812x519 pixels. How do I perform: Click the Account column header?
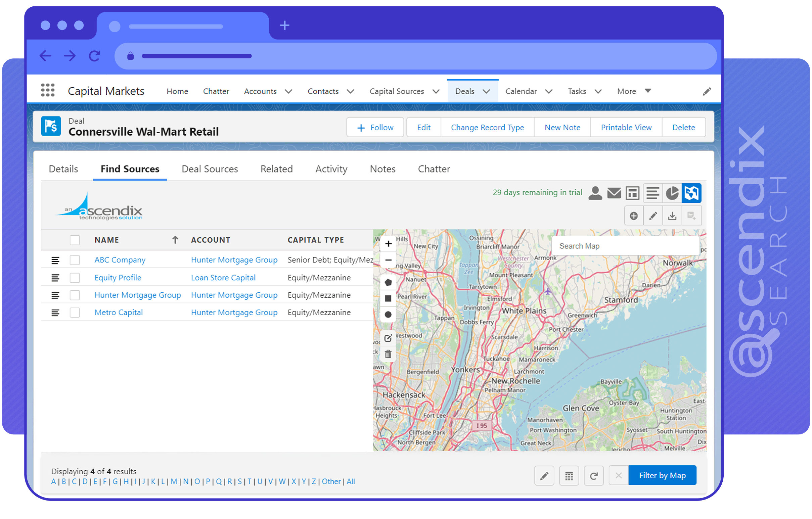[211, 240]
